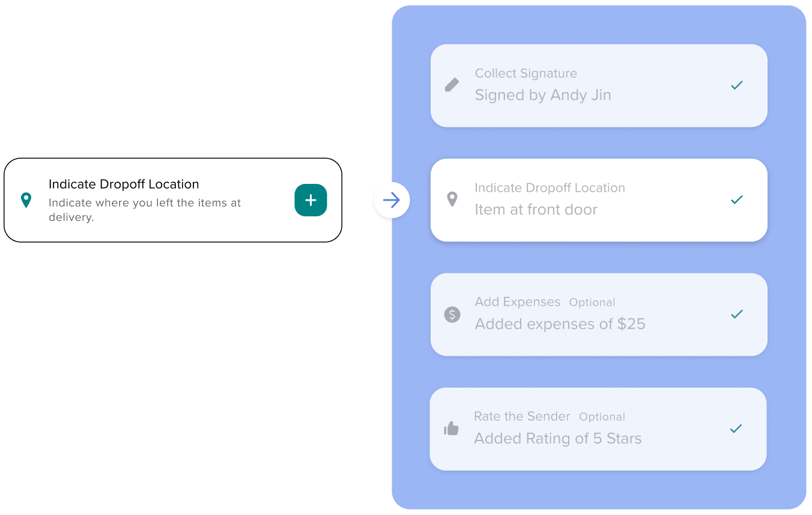The width and height of the screenshot is (812, 515).
Task: Toggle the Add Expenses checkmark
Action: pyautogui.click(x=737, y=314)
